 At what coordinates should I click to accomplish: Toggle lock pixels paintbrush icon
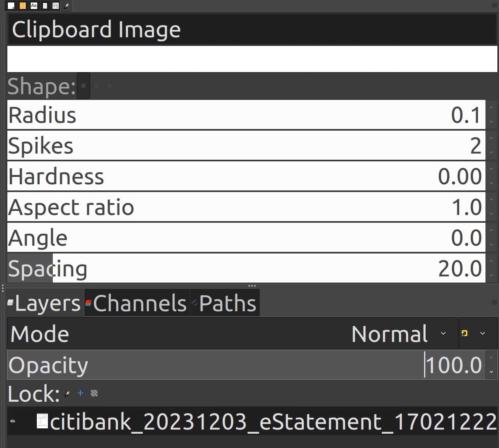(67, 394)
